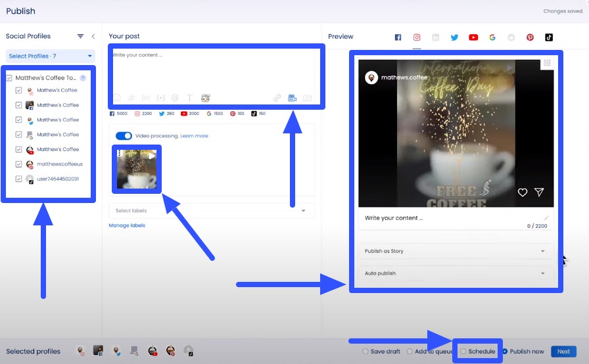
Task: Click the camera image upload icon
Action: [307, 98]
